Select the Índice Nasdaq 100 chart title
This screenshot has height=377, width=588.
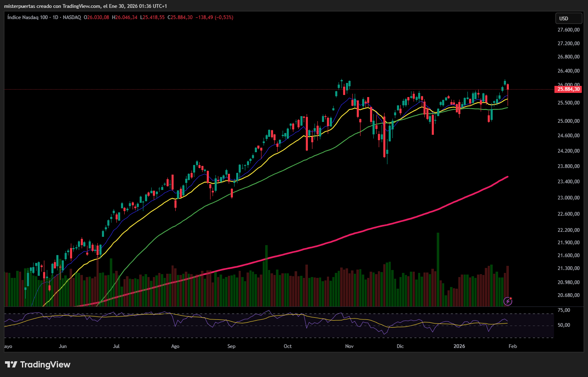coord(27,17)
